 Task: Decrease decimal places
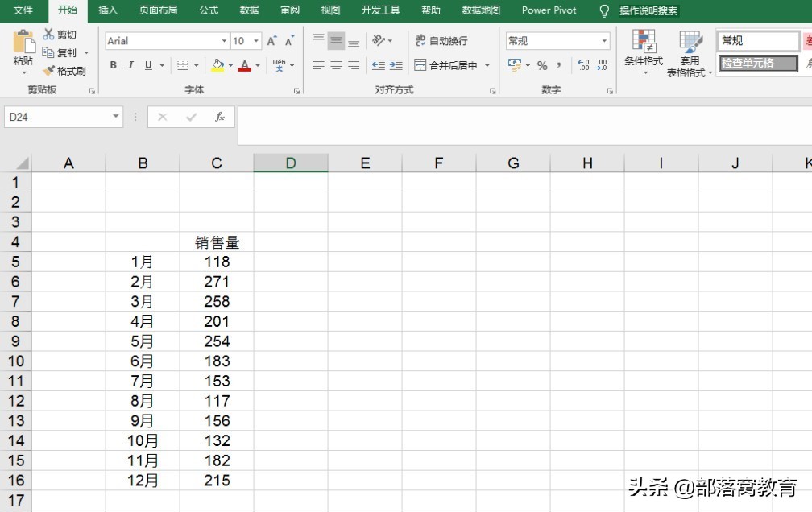(x=601, y=65)
